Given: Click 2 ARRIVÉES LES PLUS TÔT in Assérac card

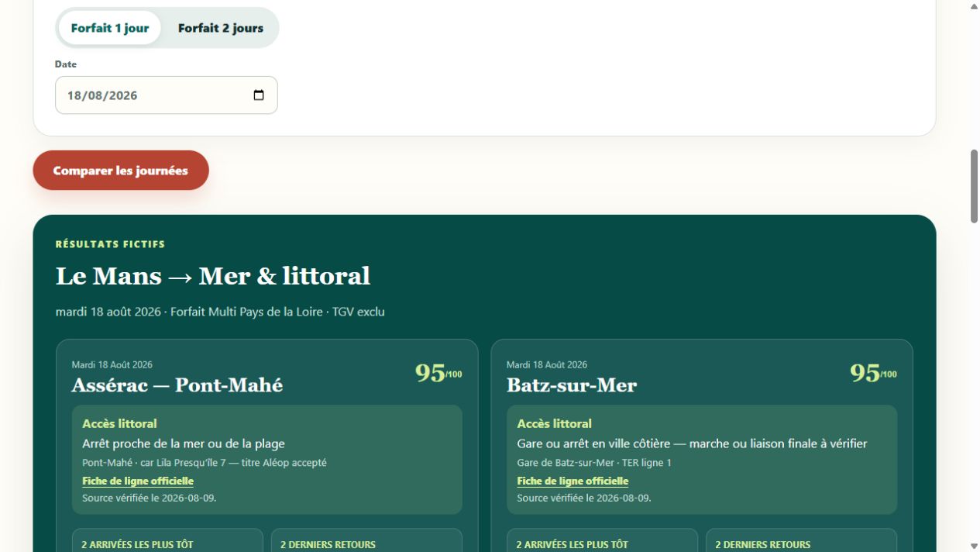Looking at the screenshot, I should tap(137, 545).
